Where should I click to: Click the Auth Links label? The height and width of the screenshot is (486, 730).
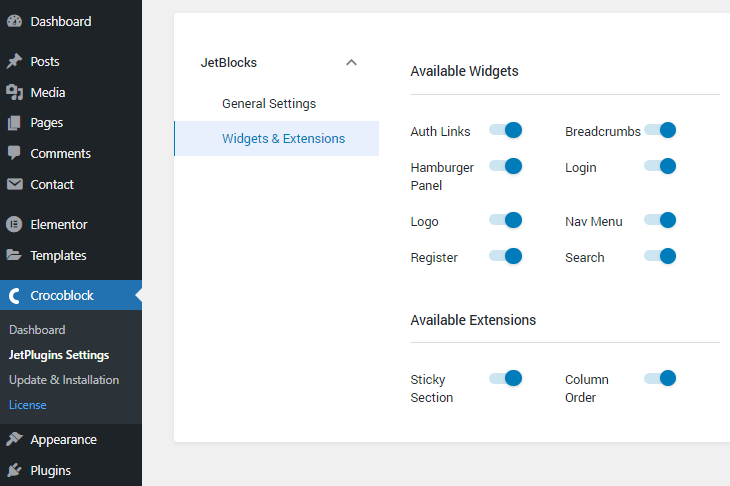click(x=440, y=132)
